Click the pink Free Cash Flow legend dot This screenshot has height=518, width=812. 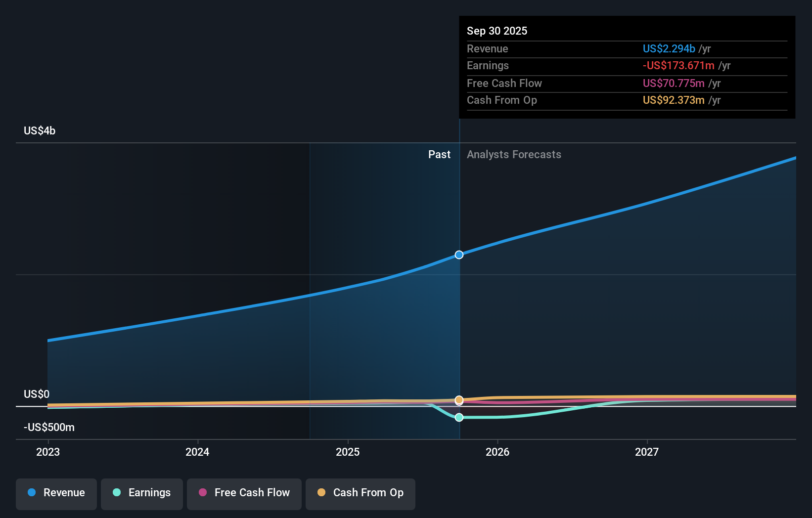point(202,493)
